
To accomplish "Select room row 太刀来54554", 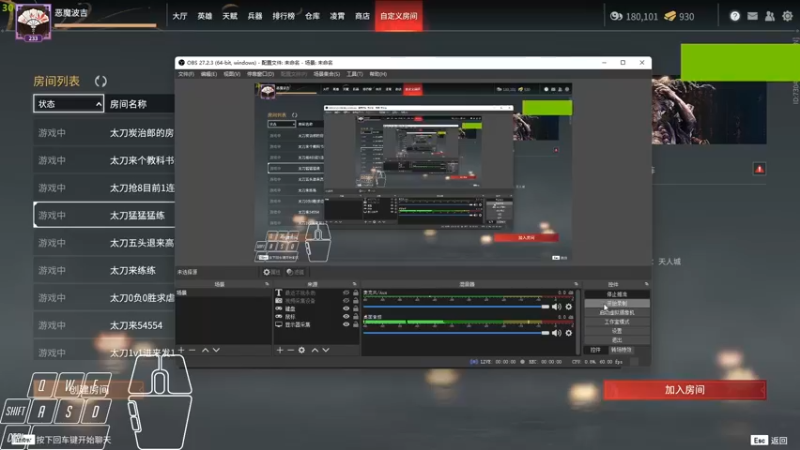I will [104, 326].
